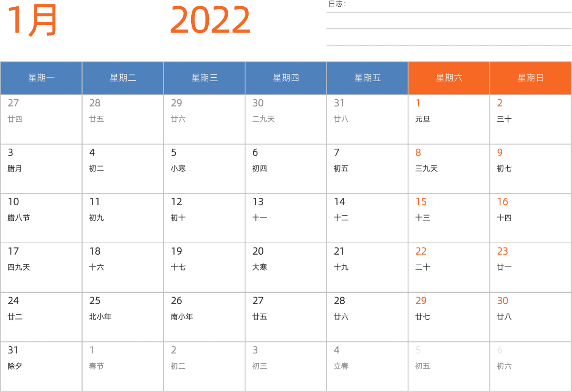Click greyed February 1 labeled 春节
The image size is (572, 392).
click(x=123, y=367)
